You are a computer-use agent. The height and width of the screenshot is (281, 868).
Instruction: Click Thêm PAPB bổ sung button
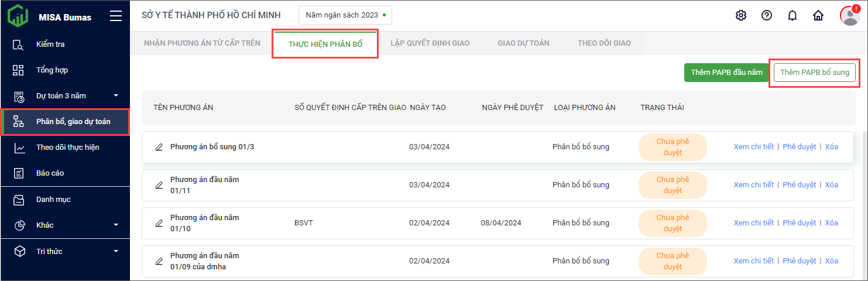pos(814,73)
